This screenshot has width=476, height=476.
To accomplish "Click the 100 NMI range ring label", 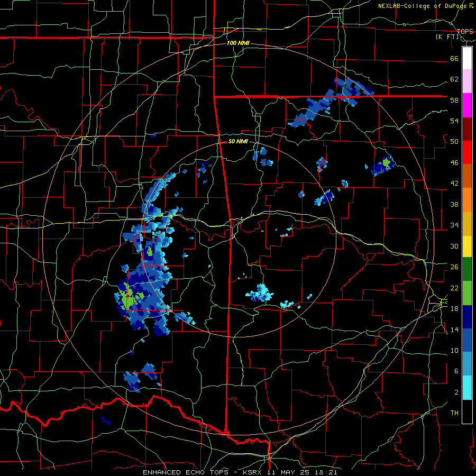I will point(238,43).
